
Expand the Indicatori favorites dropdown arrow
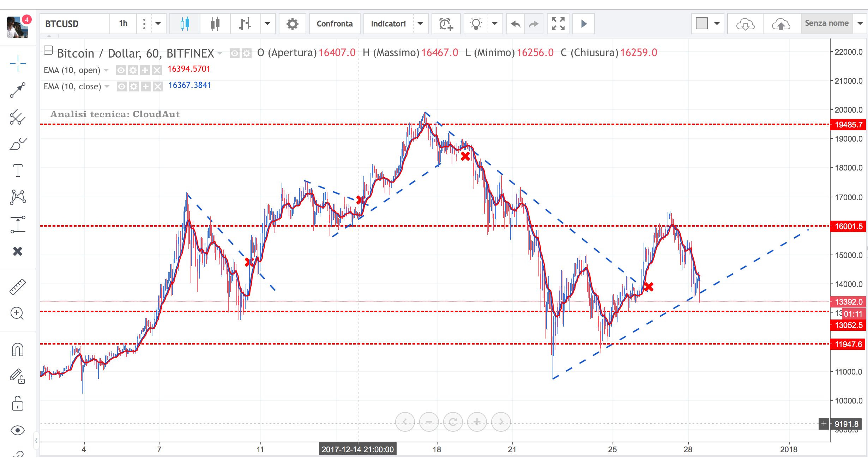click(x=420, y=24)
